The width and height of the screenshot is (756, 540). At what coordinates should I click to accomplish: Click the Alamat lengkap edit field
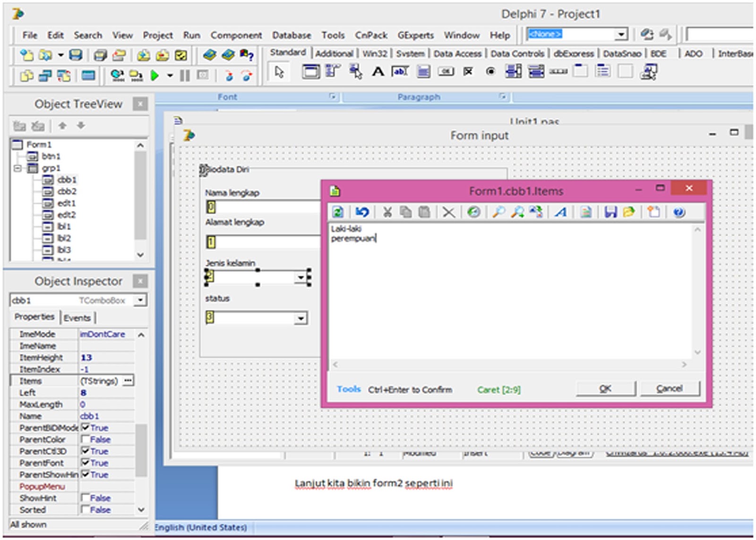pos(263,242)
